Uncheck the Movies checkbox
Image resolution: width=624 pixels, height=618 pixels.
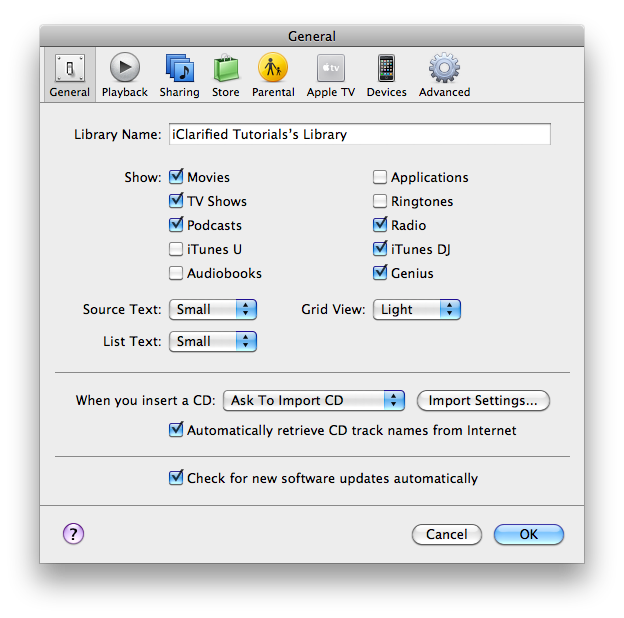click(176, 177)
